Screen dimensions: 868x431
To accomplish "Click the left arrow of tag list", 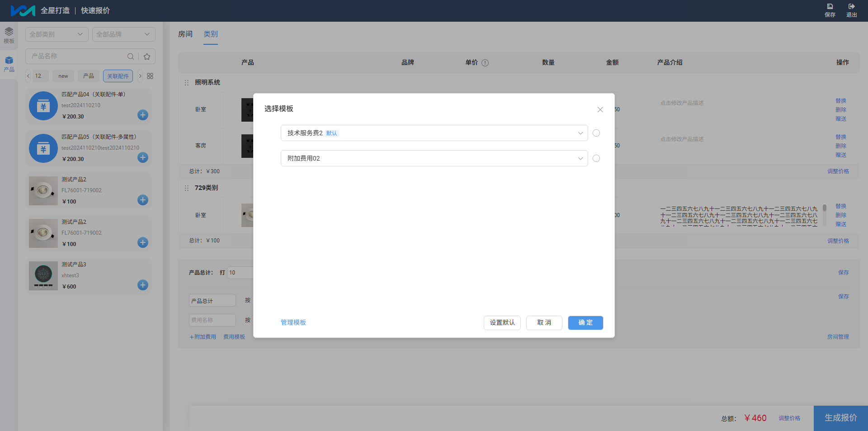I will (x=28, y=76).
